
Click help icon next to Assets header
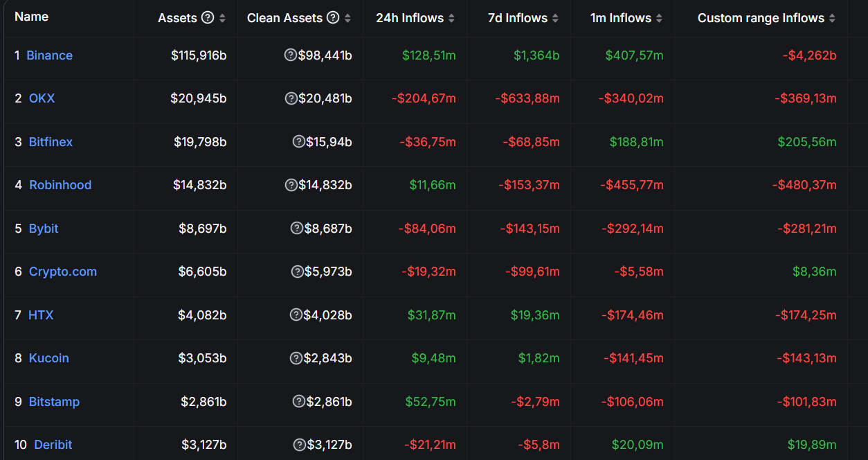point(207,18)
